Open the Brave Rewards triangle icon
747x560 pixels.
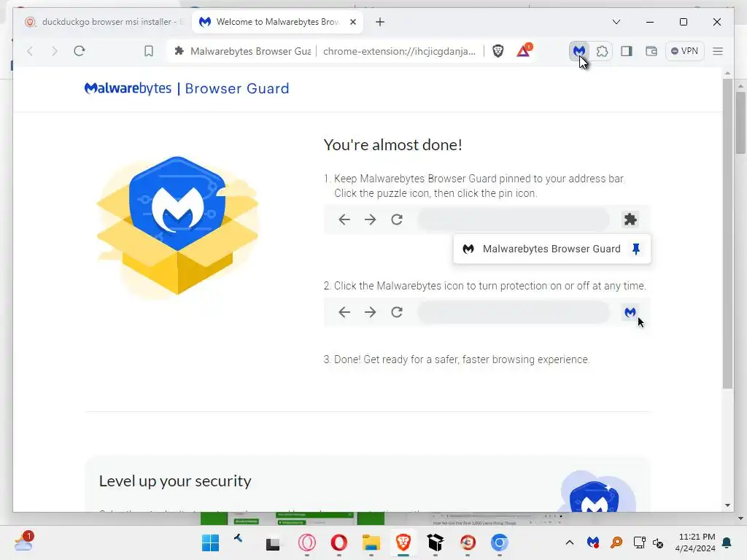[524, 50]
